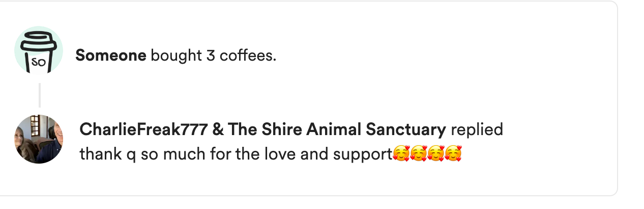The image size is (644, 209).
Task: Click the vertical thread line between avatars
Action: tap(39, 95)
